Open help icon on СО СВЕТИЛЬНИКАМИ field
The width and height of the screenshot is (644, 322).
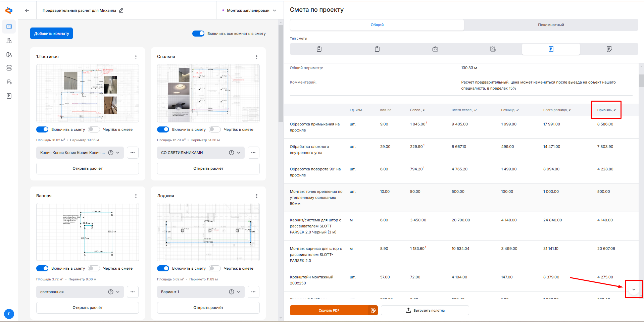click(231, 153)
